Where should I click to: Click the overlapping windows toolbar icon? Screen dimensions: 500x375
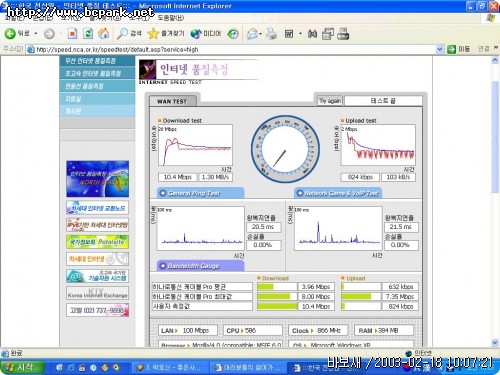(328, 34)
